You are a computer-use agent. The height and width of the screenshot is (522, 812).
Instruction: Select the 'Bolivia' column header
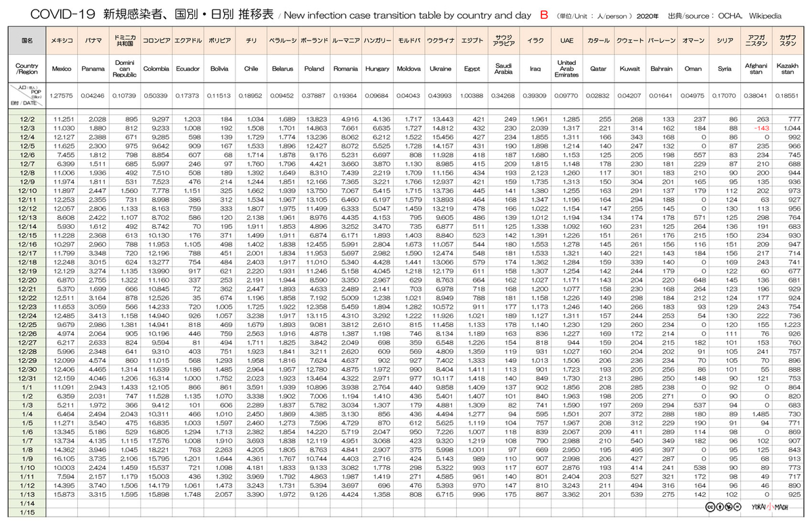pos(218,68)
